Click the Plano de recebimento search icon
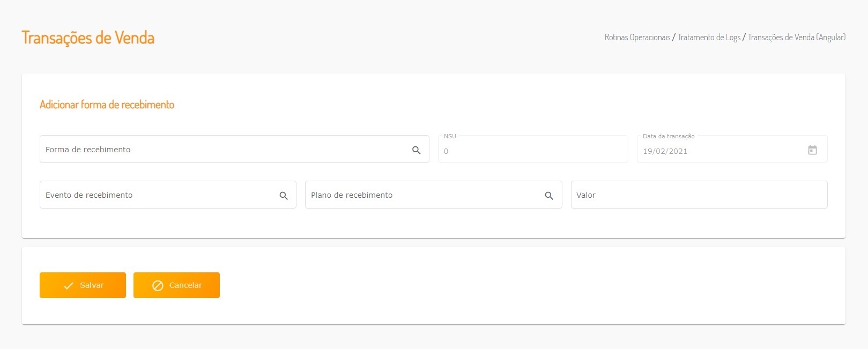Viewport: 868px width, 349px height. pyautogui.click(x=549, y=196)
